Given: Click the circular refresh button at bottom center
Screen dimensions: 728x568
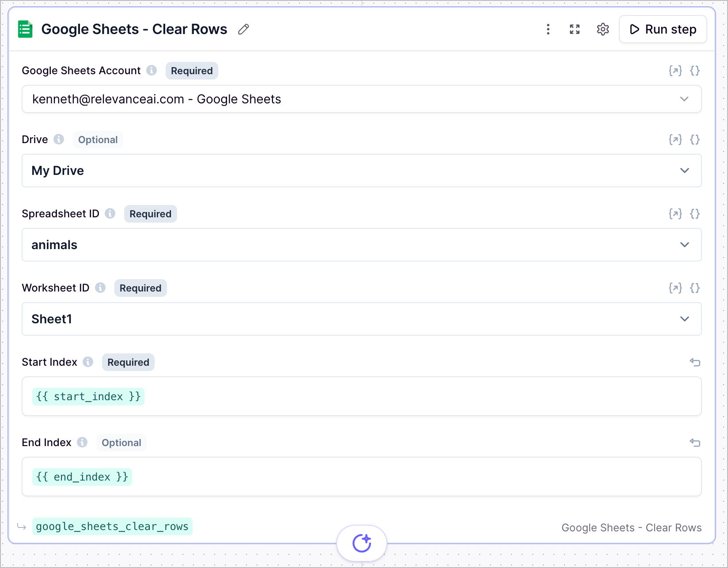Looking at the screenshot, I should (x=361, y=543).
